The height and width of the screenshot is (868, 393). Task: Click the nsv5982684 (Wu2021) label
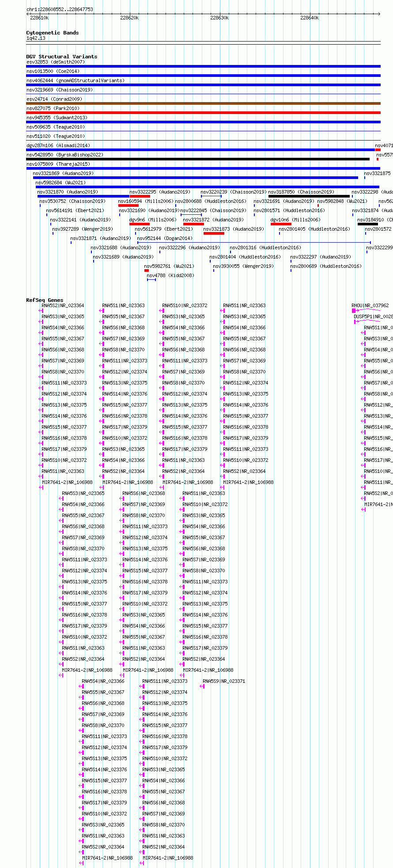61,183
